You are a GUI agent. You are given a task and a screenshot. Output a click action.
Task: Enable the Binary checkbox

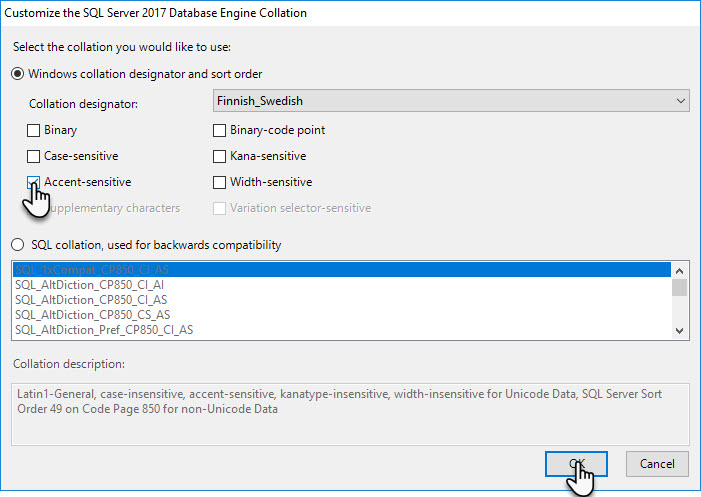34,130
